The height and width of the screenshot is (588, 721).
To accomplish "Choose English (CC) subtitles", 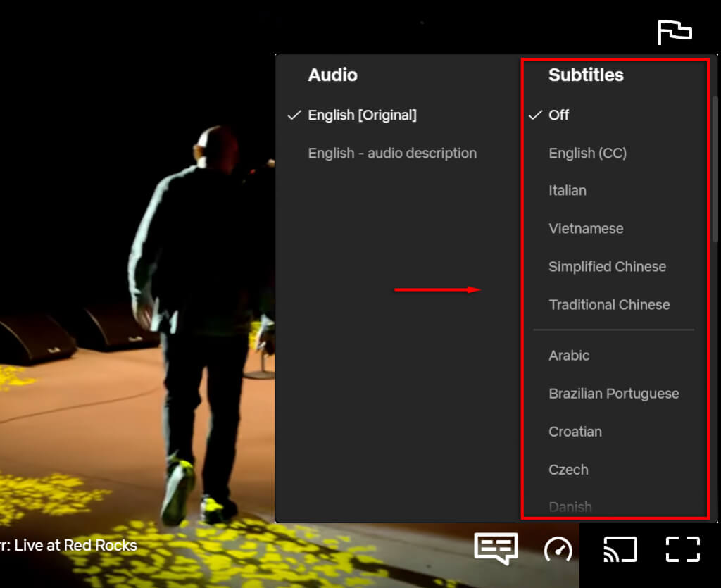I will point(587,153).
